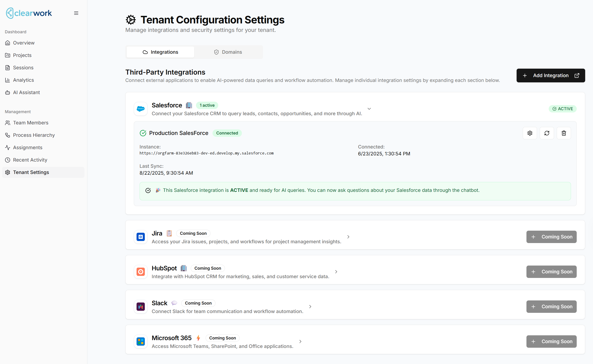Click the connected date 6/23/2025, 1:30:54 PM
This screenshot has width=593, height=364.
384,154
